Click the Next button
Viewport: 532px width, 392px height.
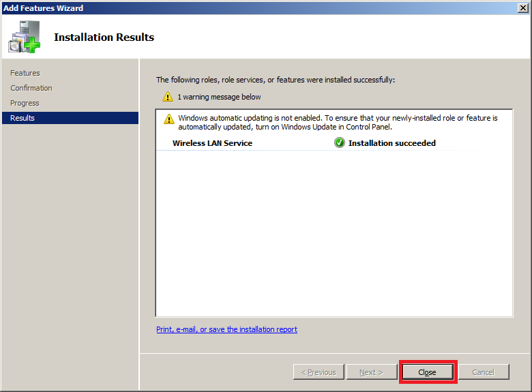click(x=371, y=372)
